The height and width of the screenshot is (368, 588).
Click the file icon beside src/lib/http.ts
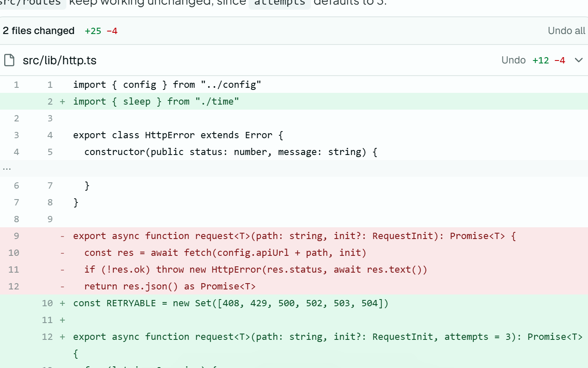9,60
